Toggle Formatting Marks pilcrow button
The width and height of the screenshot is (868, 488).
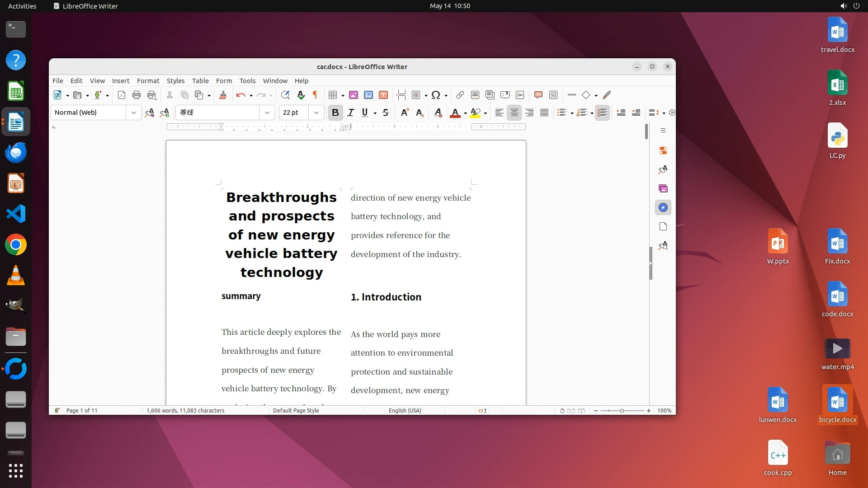(x=315, y=95)
